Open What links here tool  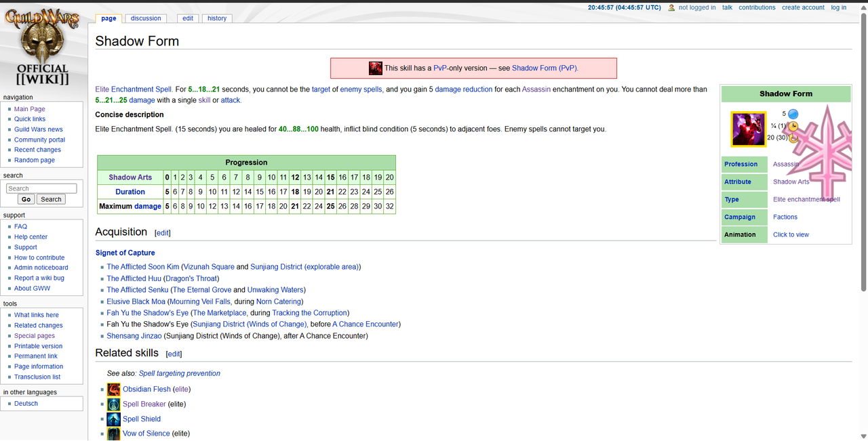37,315
